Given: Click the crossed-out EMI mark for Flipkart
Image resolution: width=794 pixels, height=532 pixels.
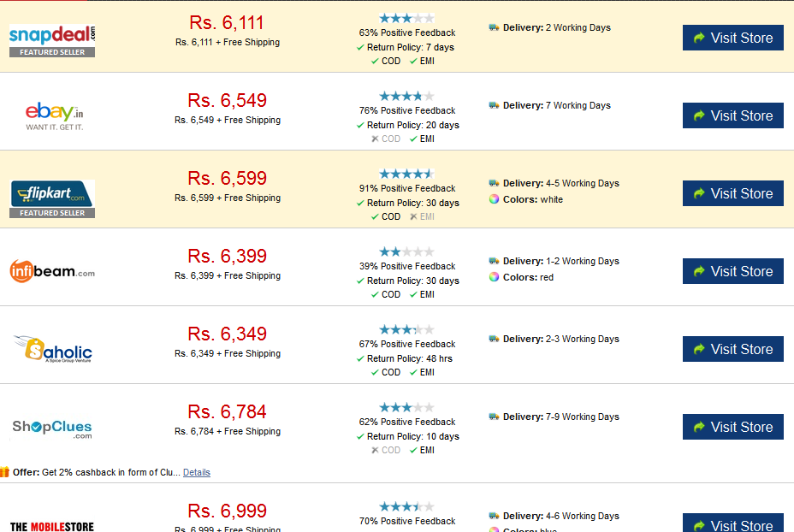Looking at the screenshot, I should tap(413, 216).
